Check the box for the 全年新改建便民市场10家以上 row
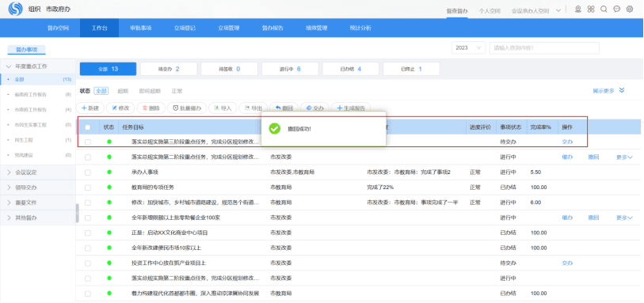644x303 pixels. click(x=87, y=248)
